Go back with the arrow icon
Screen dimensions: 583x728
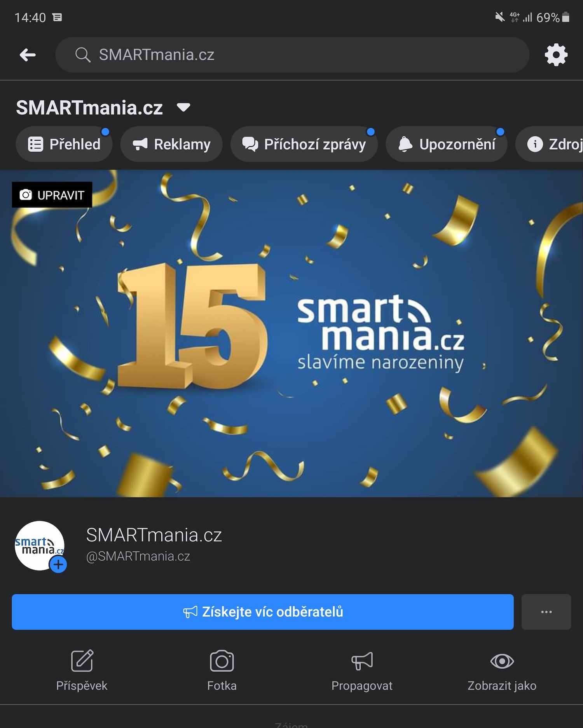click(28, 55)
